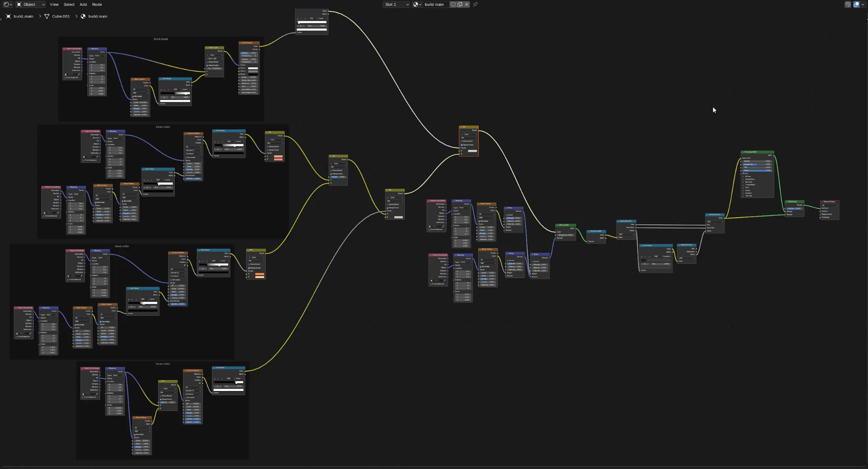Open the Add menu
868x469 pixels.
(83, 4)
